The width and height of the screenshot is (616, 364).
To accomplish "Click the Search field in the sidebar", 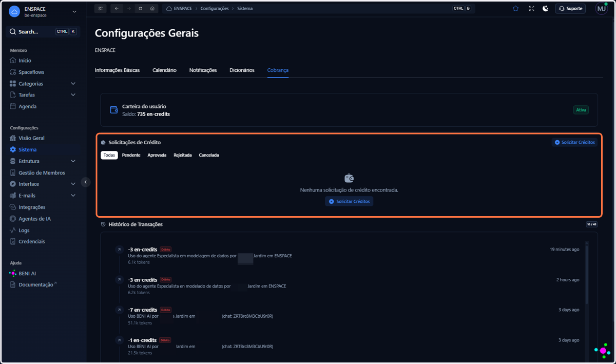I will click(x=43, y=31).
